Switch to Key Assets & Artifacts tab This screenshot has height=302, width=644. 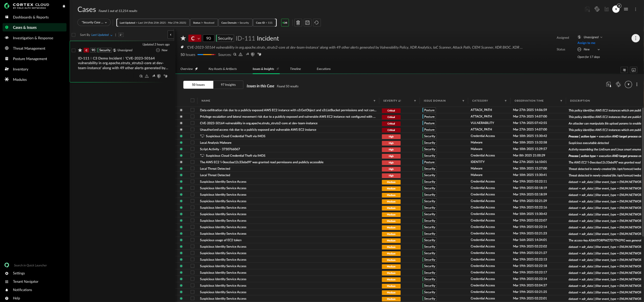[x=223, y=69]
